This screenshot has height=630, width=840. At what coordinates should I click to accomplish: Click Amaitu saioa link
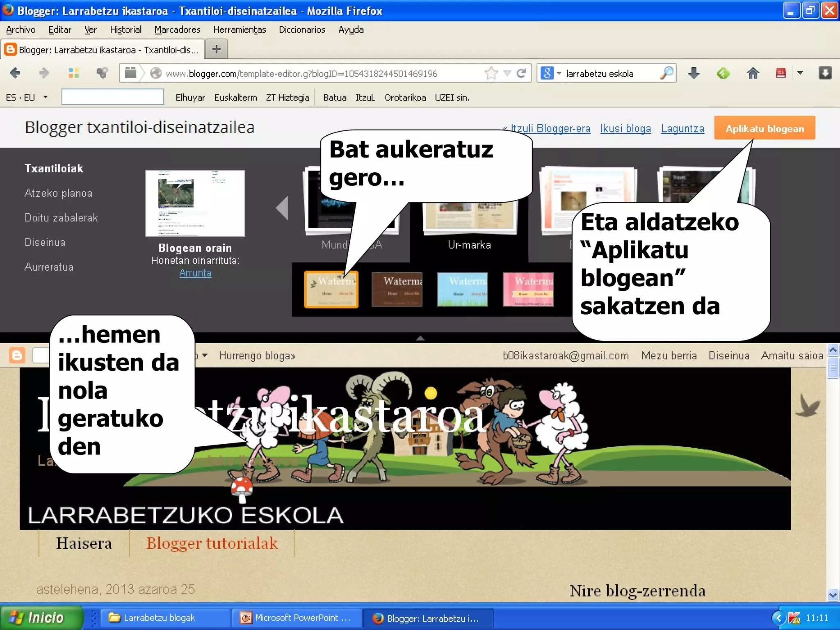[x=792, y=356]
